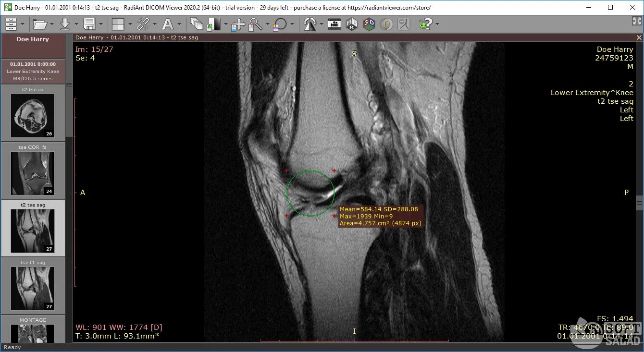Click the patient ID 24759123 text
644x352 pixels.
(614, 58)
